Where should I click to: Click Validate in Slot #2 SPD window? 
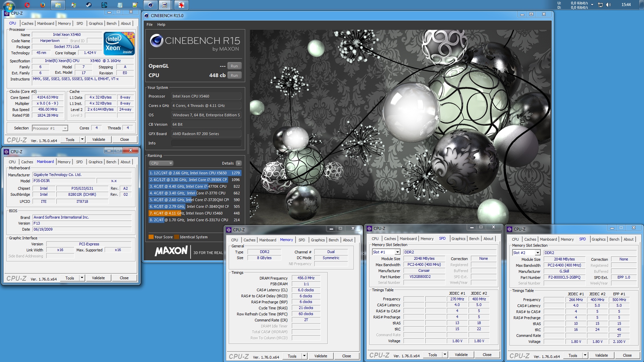[601, 355]
